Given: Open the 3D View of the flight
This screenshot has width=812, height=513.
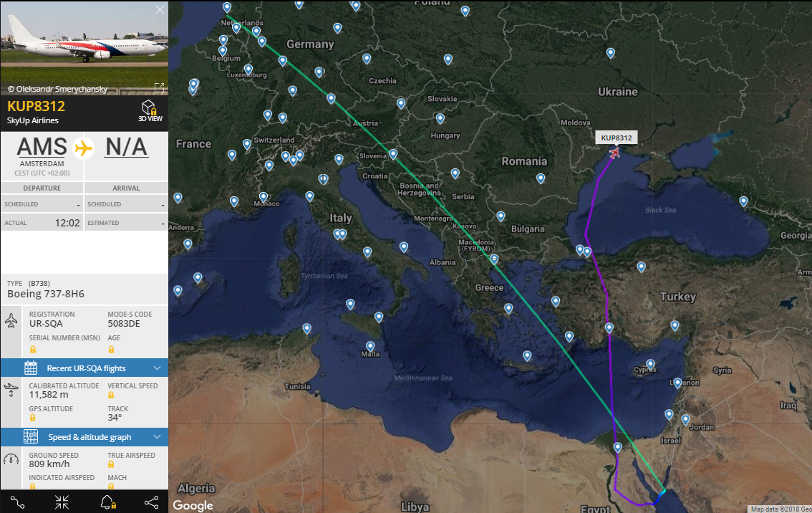Looking at the screenshot, I should click(x=148, y=110).
